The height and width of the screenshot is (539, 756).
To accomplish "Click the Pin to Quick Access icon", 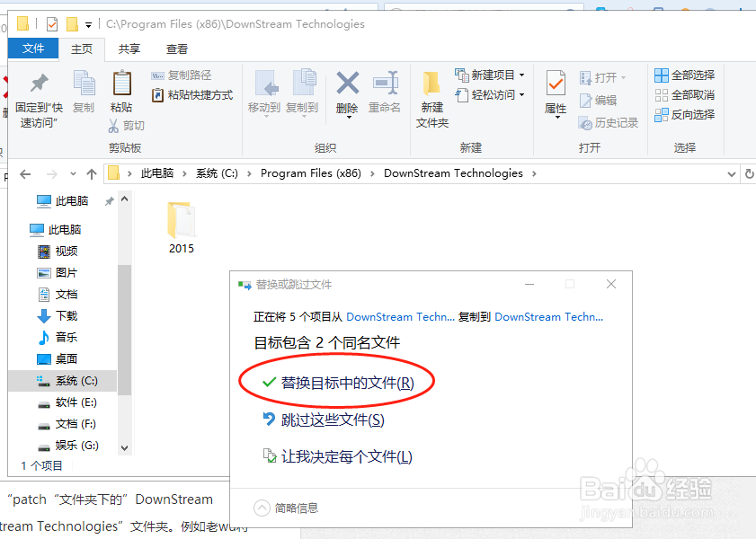I will [x=39, y=83].
